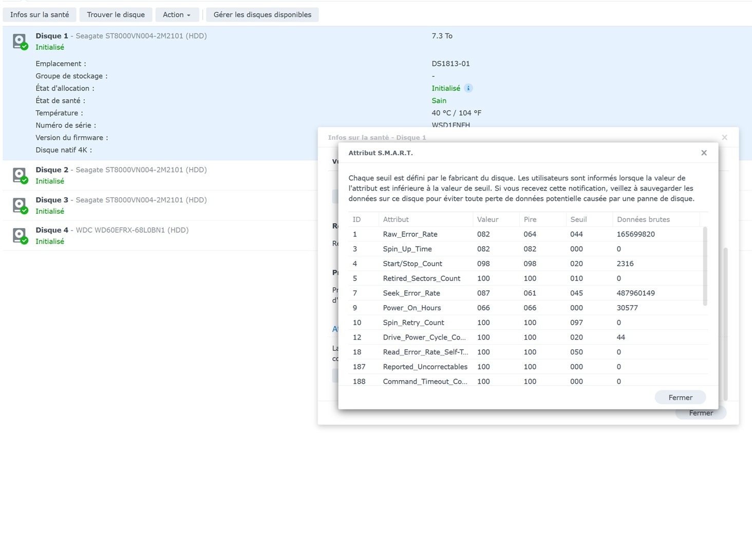This screenshot has width=752, height=560.
Task: Select Power_On_Hours attribute row
Action: click(525, 308)
